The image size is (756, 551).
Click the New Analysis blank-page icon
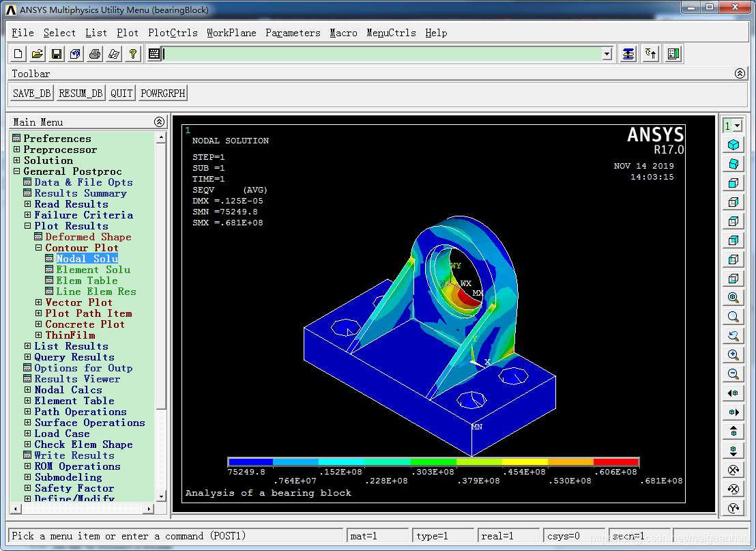pyautogui.click(x=18, y=54)
